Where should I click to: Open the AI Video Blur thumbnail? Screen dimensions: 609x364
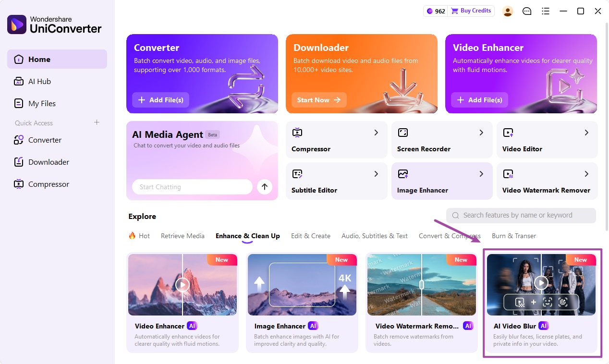pyautogui.click(x=541, y=284)
